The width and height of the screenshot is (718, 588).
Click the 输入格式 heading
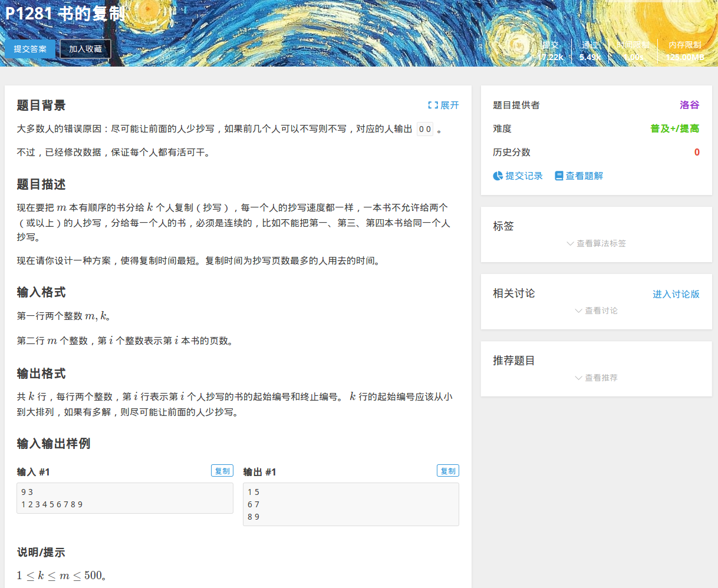pyautogui.click(x=41, y=292)
